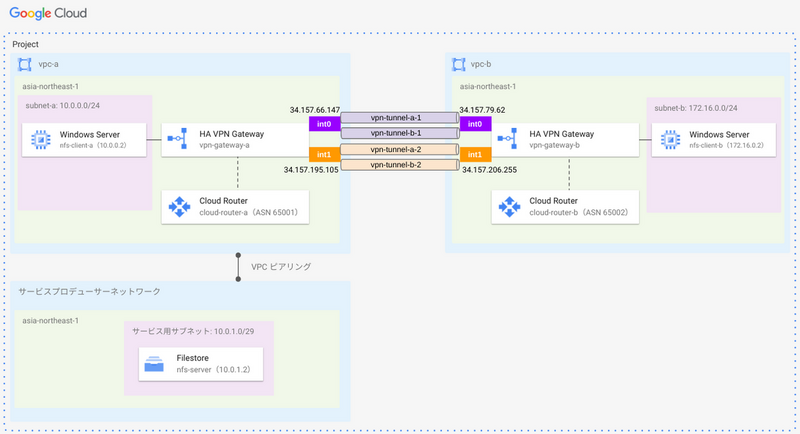Click the subnet-a: 10.0.0.0/24 label

tap(63, 106)
